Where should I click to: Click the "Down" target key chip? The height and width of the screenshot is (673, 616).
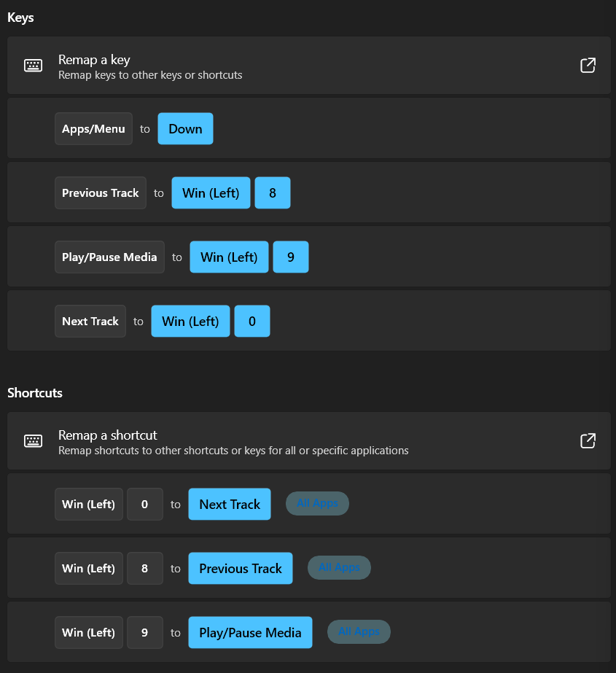(185, 128)
